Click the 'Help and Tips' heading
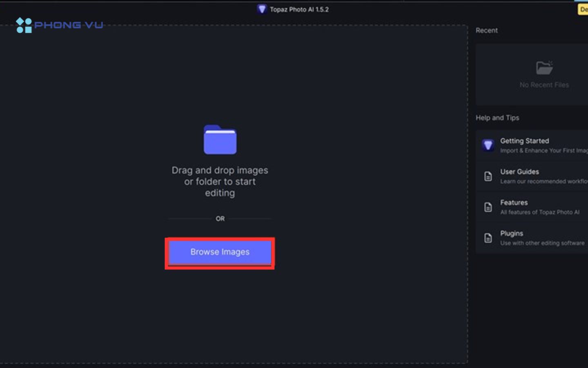 point(497,118)
